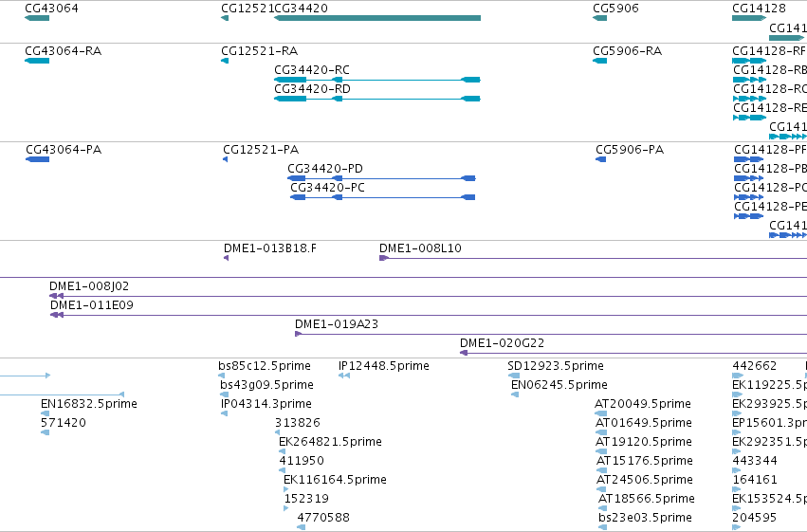Click BAC clone DME1-013B18.F label
The image size is (807, 532).
pos(270,248)
